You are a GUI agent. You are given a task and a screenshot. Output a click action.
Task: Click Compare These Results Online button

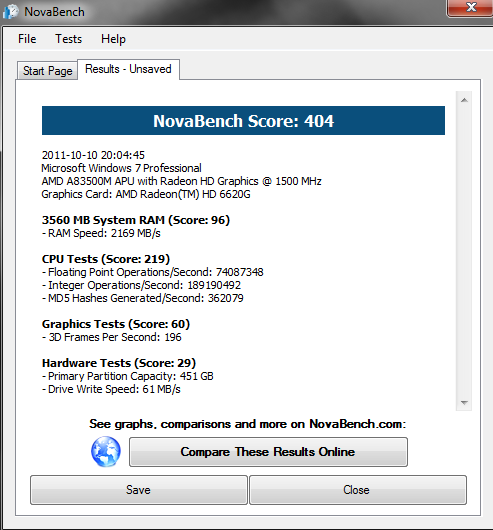[x=268, y=452]
